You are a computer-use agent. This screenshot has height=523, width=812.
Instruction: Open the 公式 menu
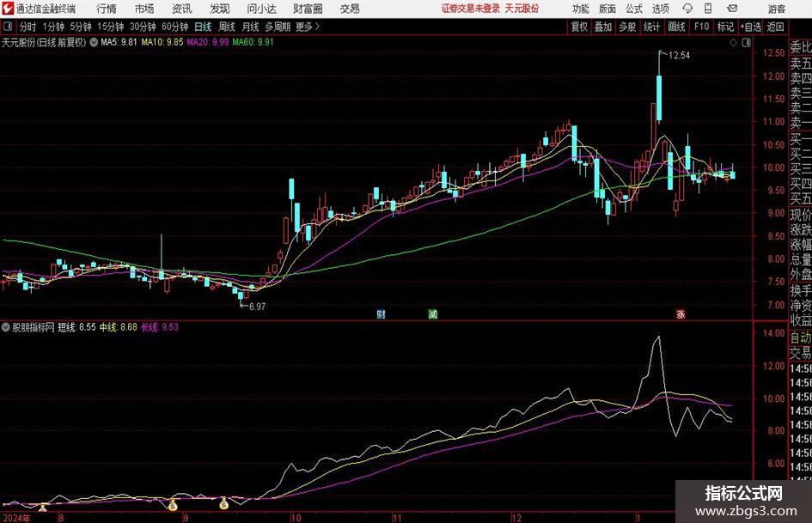634,9
